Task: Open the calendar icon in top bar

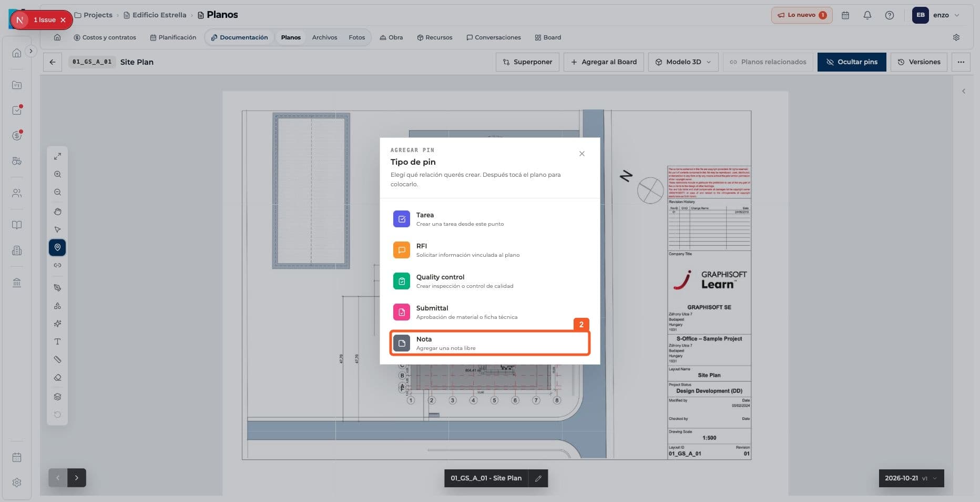Action: (x=845, y=15)
